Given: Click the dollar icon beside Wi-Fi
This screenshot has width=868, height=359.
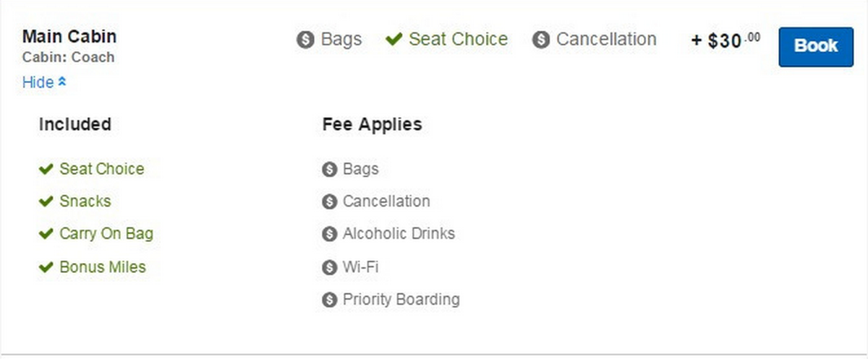Looking at the screenshot, I should 330,267.
